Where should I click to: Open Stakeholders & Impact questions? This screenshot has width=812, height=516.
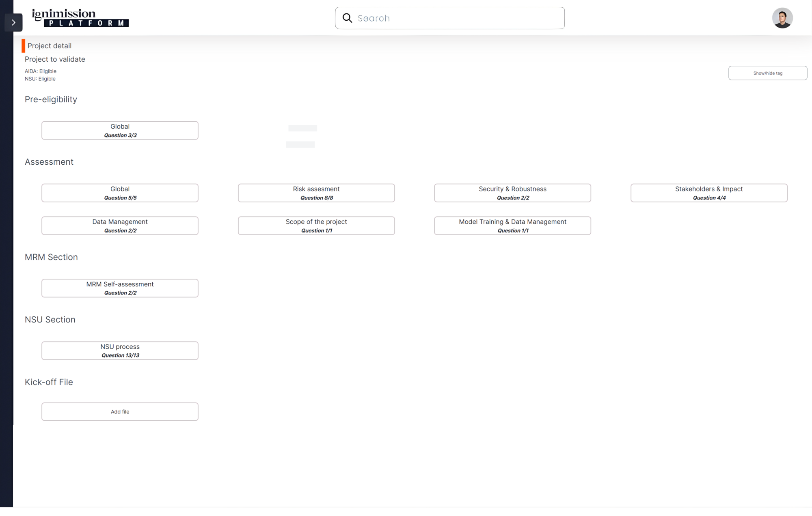(708, 193)
